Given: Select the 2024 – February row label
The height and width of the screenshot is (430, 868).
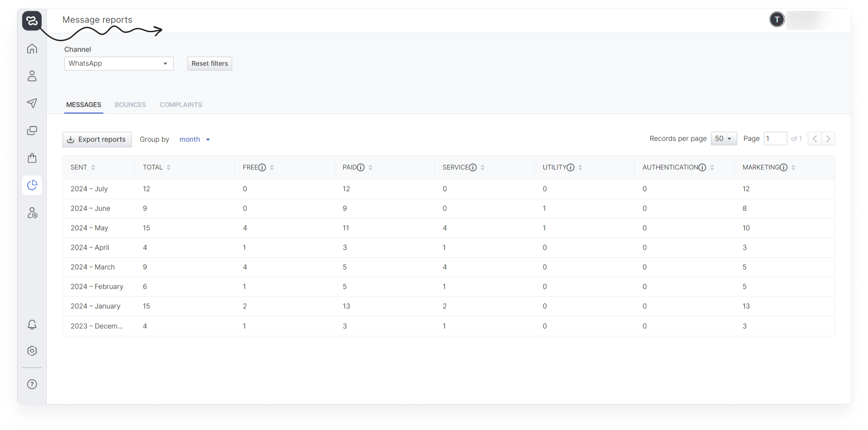Looking at the screenshot, I should tap(97, 287).
